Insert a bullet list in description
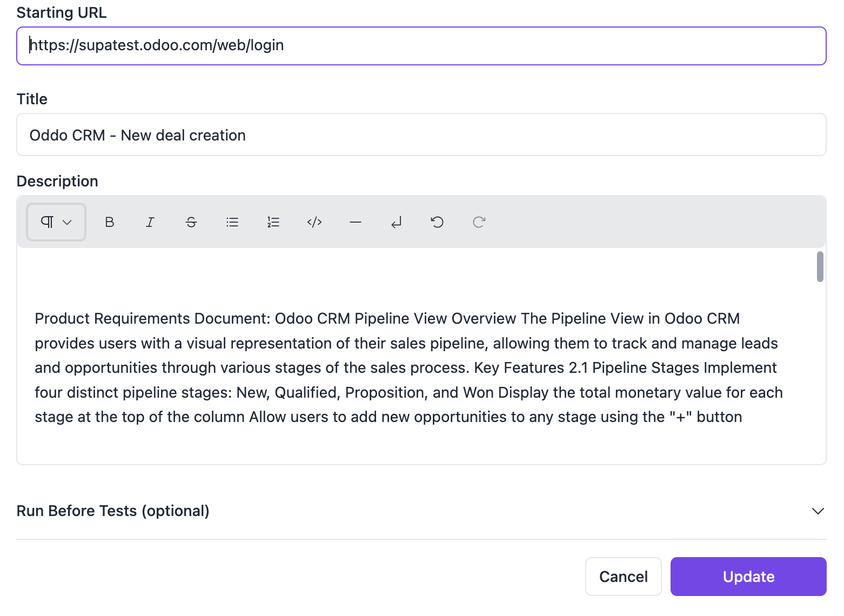This screenshot has height=616, width=844. (232, 222)
